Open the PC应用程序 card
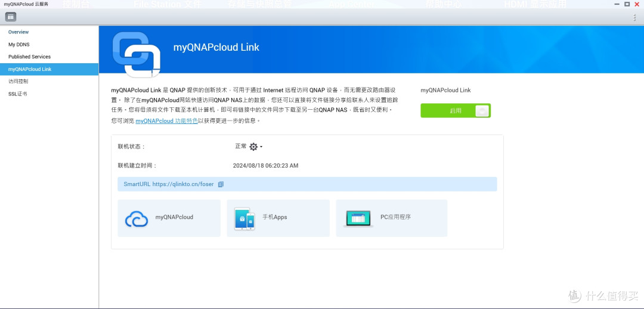This screenshot has height=309, width=644. 391,218
